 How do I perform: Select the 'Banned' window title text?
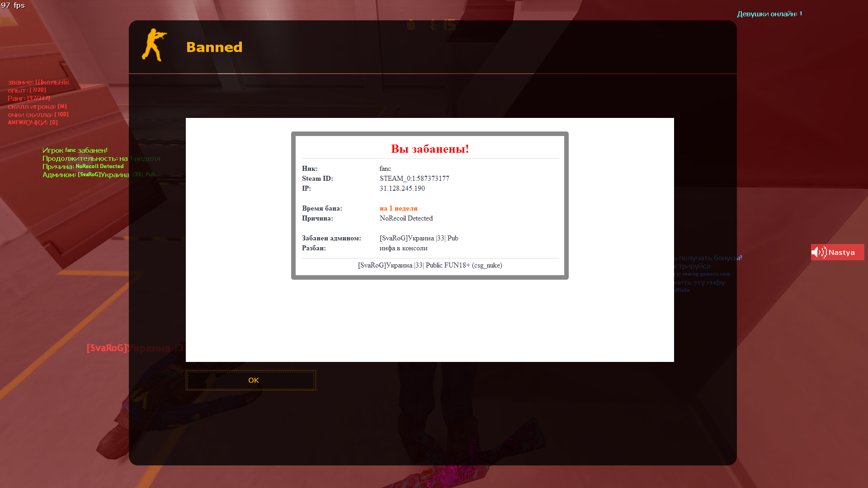(x=214, y=47)
